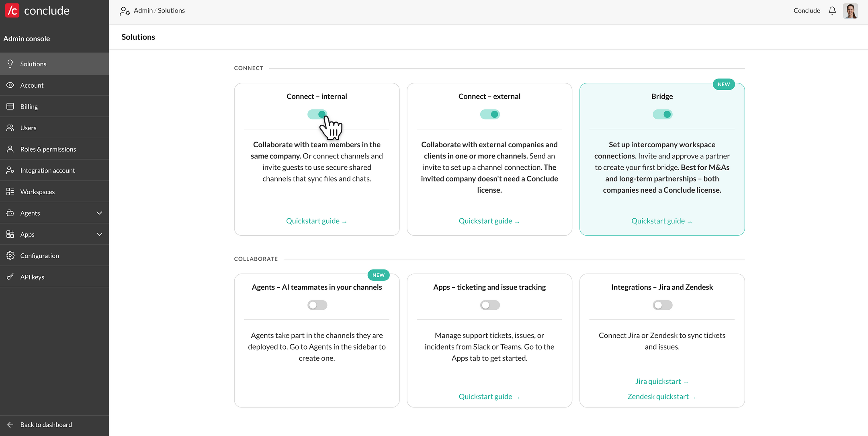The width and height of the screenshot is (868, 436).
Task: Click the Admin breadcrumb link
Action: (x=143, y=10)
